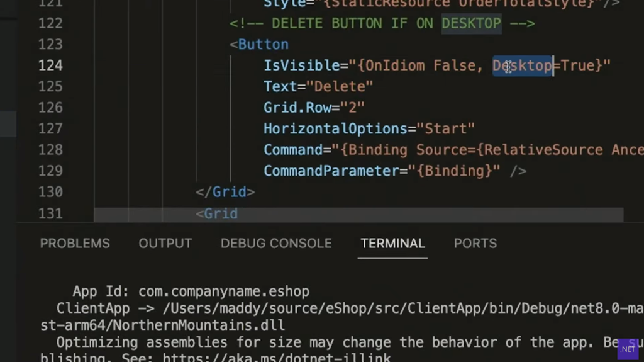The image size is (644, 362).
Task: Click the "Delete" string value
Action: (x=340, y=86)
